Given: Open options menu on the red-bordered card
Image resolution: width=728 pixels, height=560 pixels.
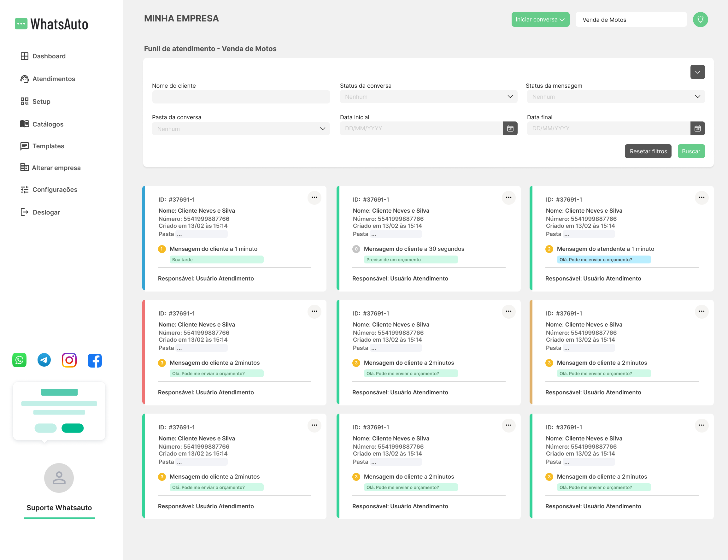Looking at the screenshot, I should pos(314,311).
